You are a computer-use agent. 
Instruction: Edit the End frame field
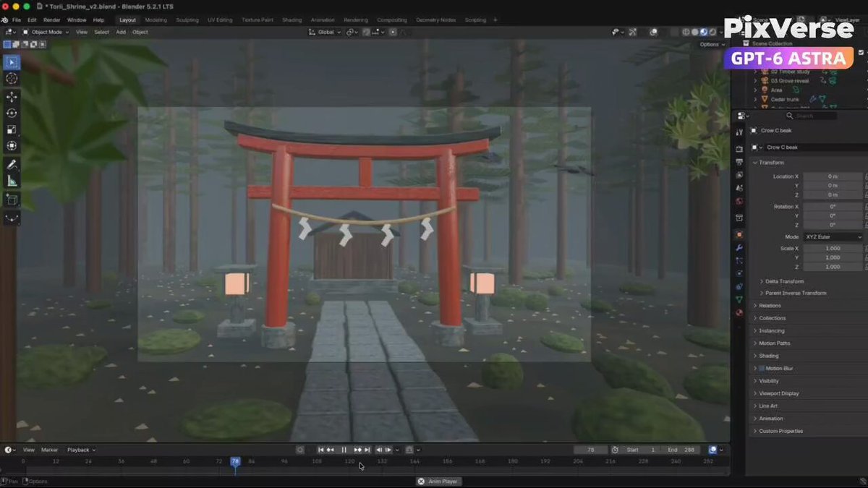pyautogui.click(x=681, y=450)
